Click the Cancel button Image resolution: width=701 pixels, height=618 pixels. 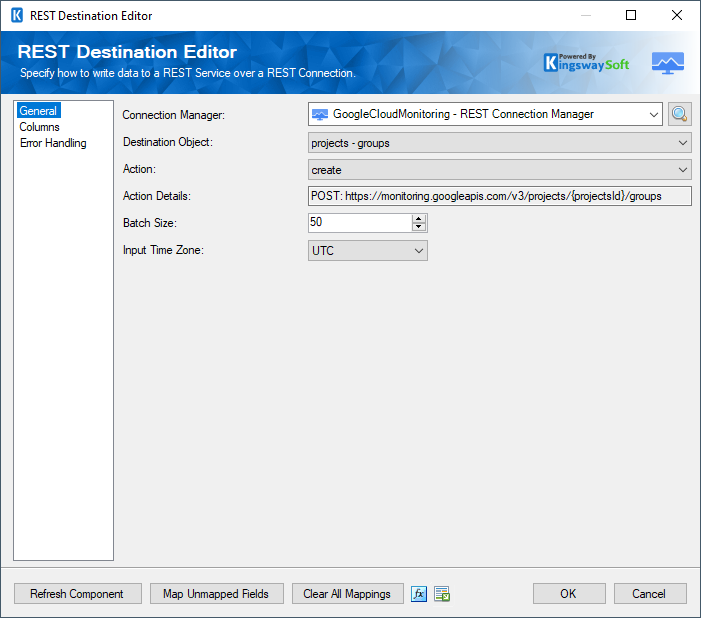pyautogui.click(x=650, y=594)
